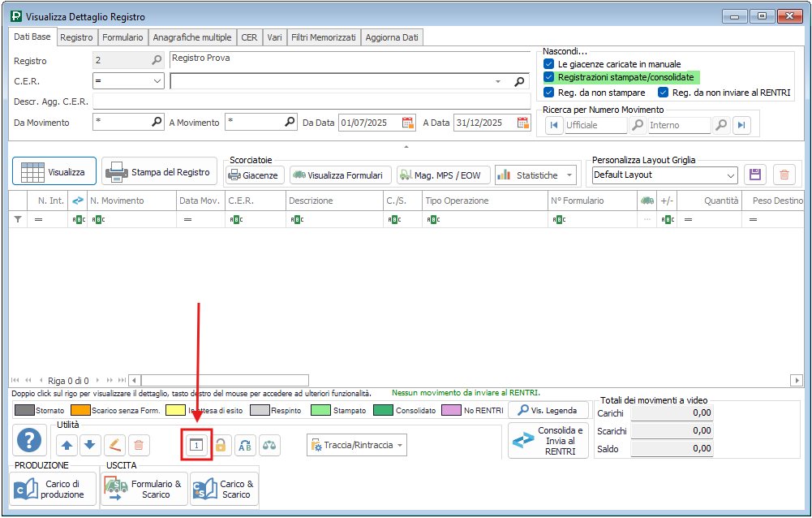
Task: Click the padlock icon in Utilità
Action: tap(220, 445)
